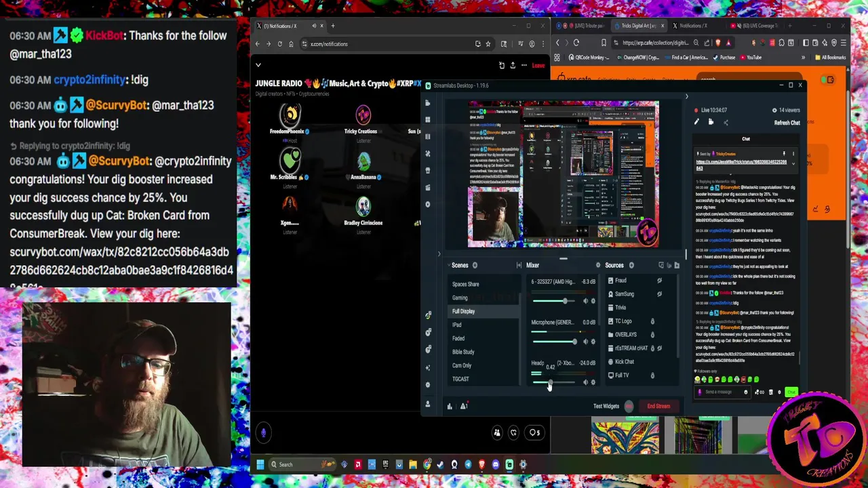This screenshot has width=868, height=488.
Task: Open X Space participants people icon
Action: pyautogui.click(x=497, y=432)
